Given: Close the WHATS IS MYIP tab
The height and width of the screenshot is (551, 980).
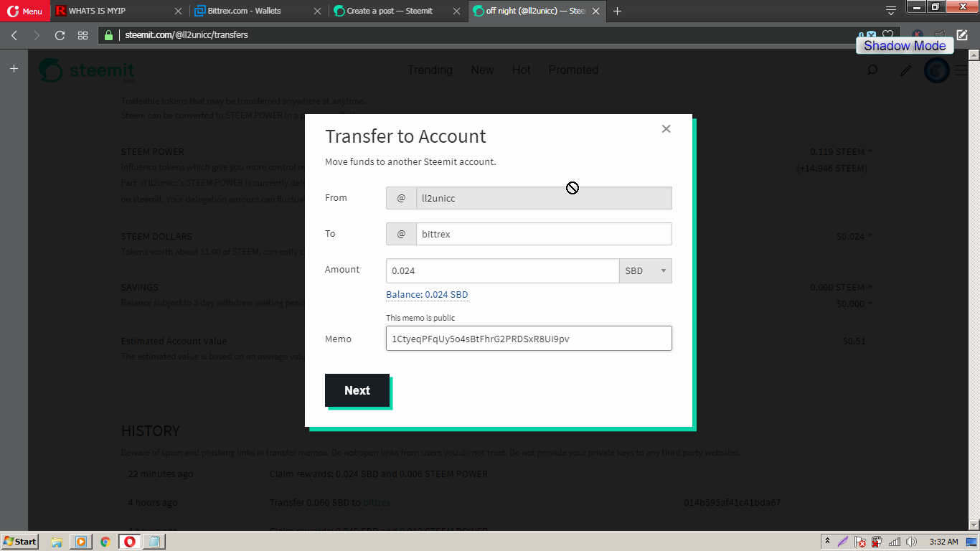Looking at the screenshot, I should point(179,11).
